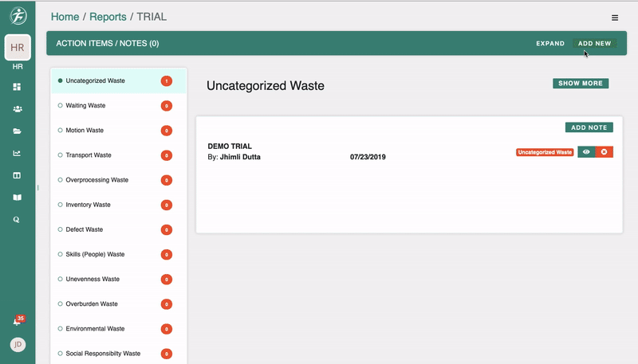Image resolution: width=638 pixels, height=364 pixels.
Task: Go to Home in the breadcrumb
Action: click(66, 17)
